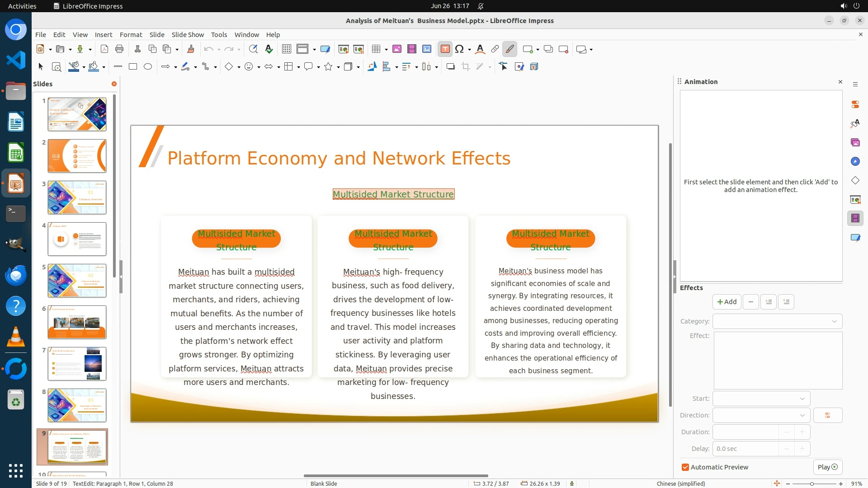Screen dimensions: 868x488
Task: Click the zoom slider in status bar
Action: pos(812,484)
